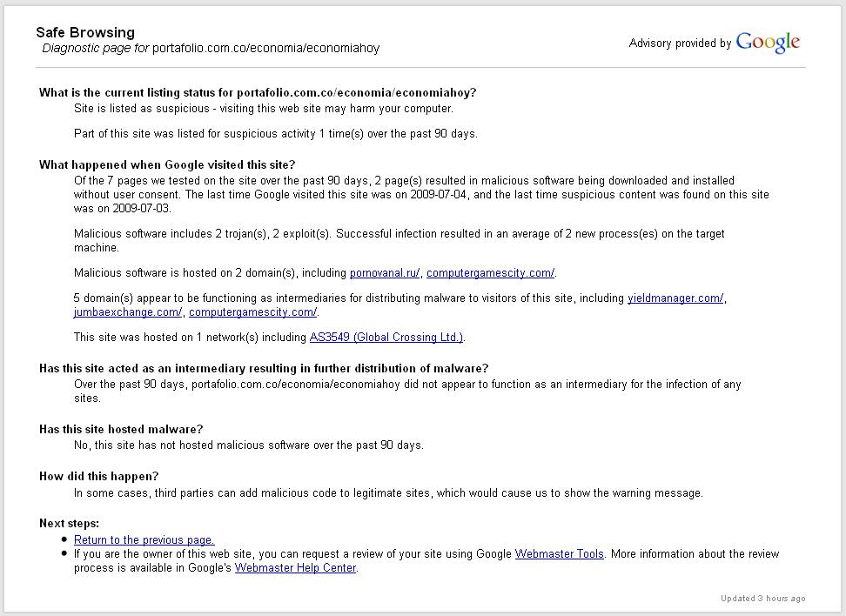
Task: Click text 'Site is listed as suspicious'
Action: click(x=141, y=109)
